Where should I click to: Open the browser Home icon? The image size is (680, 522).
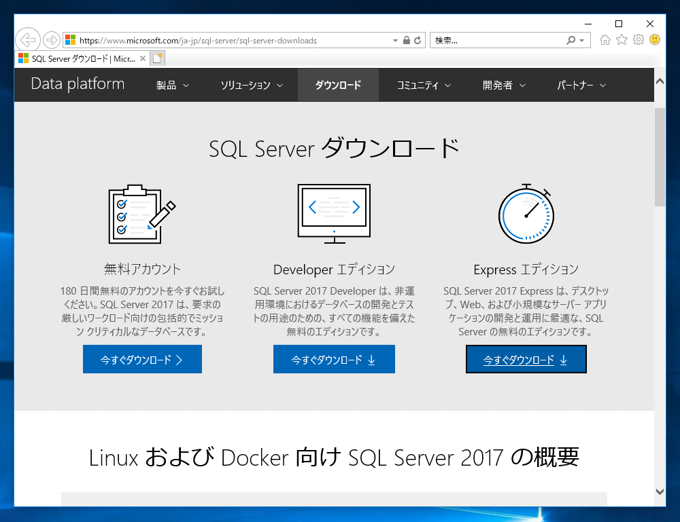(605, 40)
